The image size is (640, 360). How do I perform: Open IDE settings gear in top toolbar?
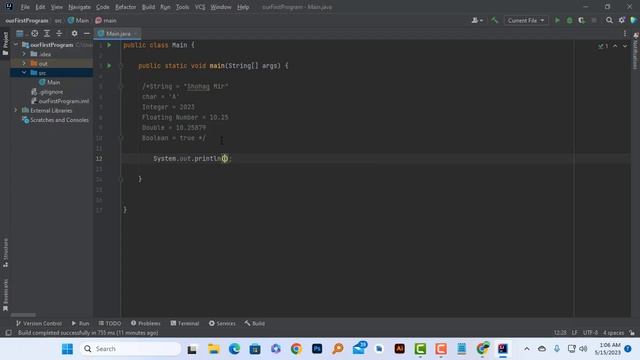(622, 20)
